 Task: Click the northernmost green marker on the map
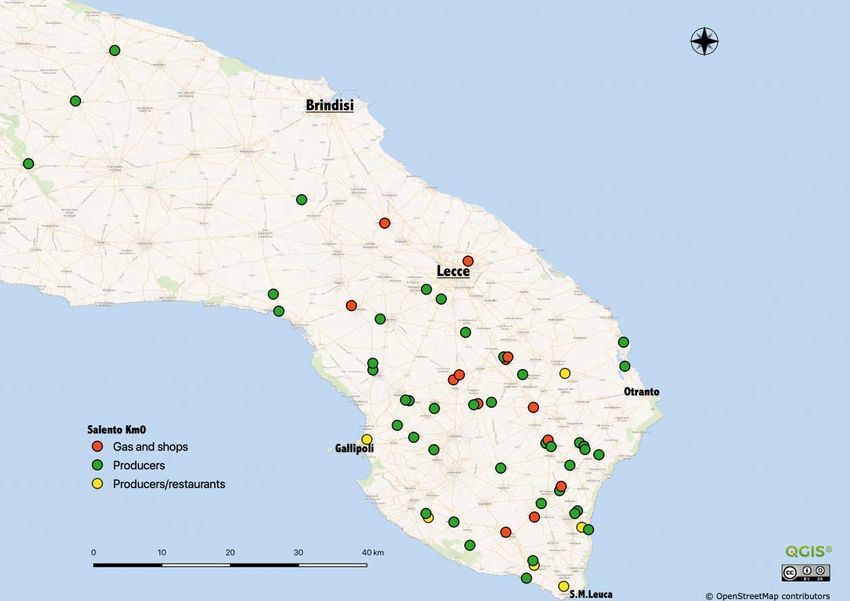(x=114, y=50)
